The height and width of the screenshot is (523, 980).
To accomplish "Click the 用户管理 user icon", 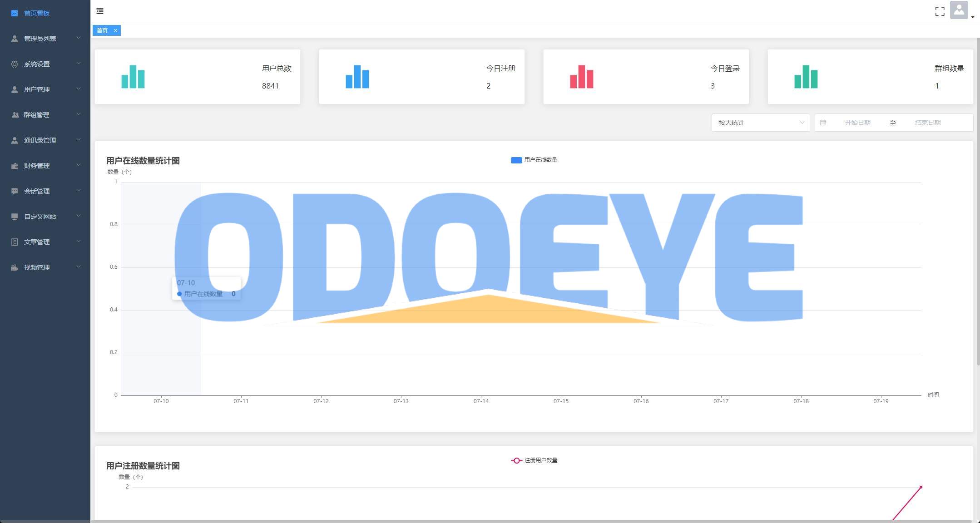I will 15,89.
